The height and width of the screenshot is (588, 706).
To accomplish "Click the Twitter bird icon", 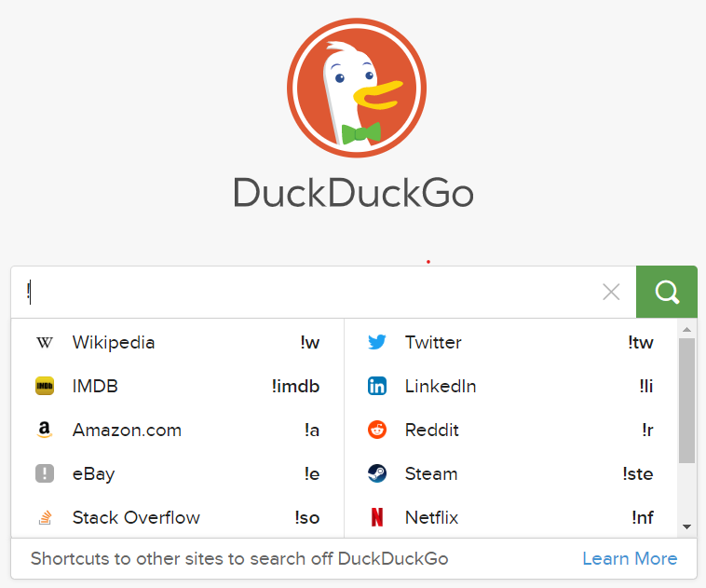I will click(377, 342).
